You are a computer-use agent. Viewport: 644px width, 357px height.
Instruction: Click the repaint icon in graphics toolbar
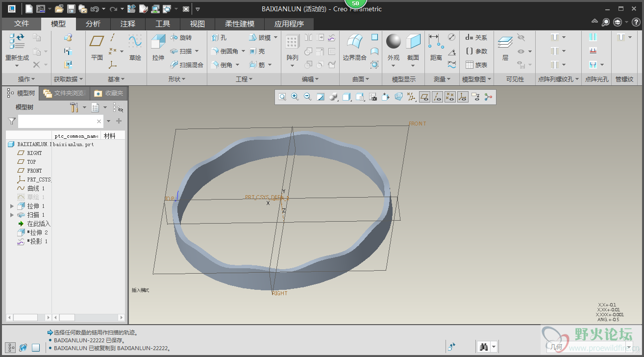(x=321, y=97)
